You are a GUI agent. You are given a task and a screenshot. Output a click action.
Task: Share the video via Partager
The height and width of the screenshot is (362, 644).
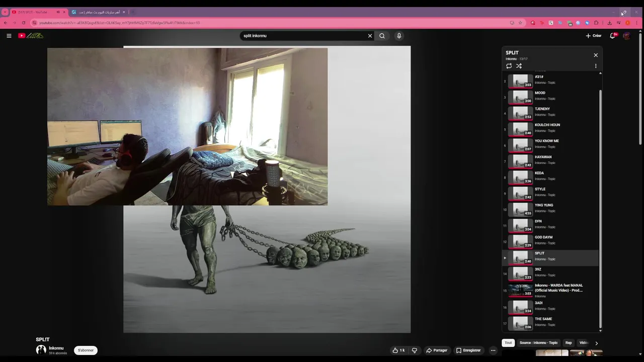(437, 350)
